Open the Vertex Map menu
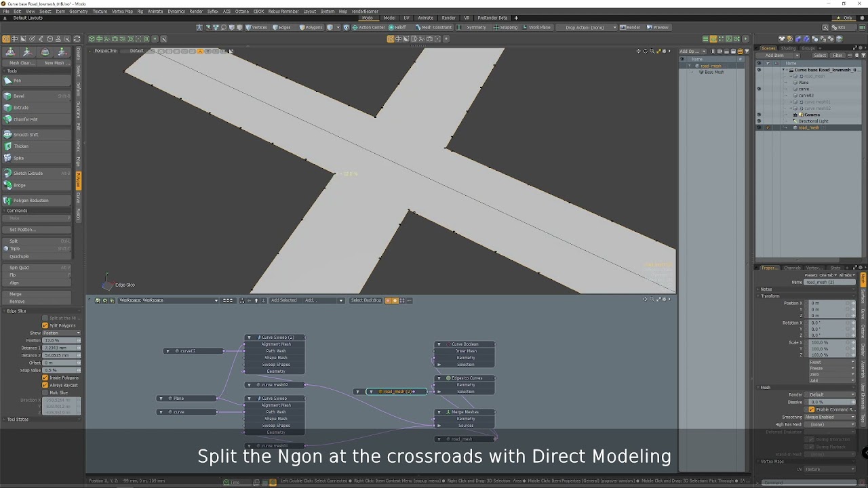Viewport: 868px width, 488px height. [122, 12]
